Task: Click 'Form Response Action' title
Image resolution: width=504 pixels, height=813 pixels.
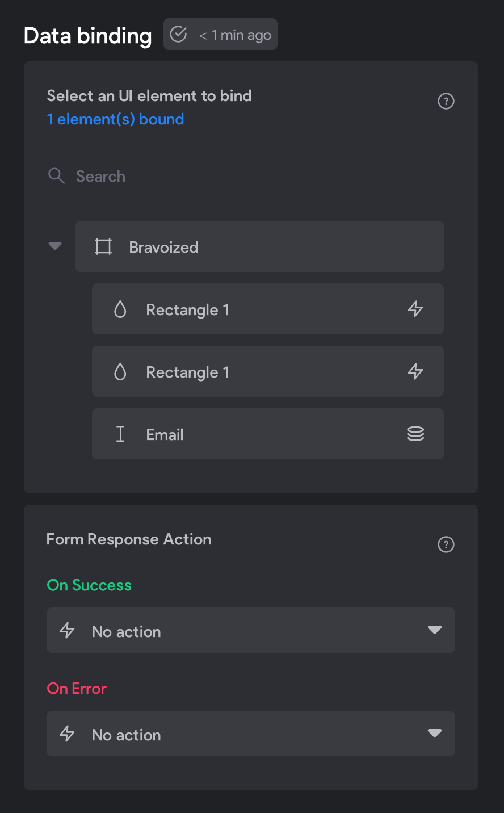Action: pos(129,539)
